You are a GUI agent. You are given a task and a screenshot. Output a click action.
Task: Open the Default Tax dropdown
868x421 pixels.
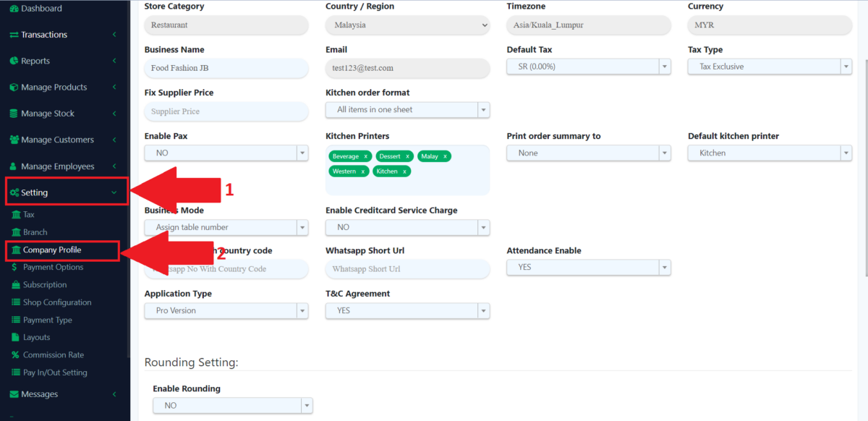click(589, 67)
